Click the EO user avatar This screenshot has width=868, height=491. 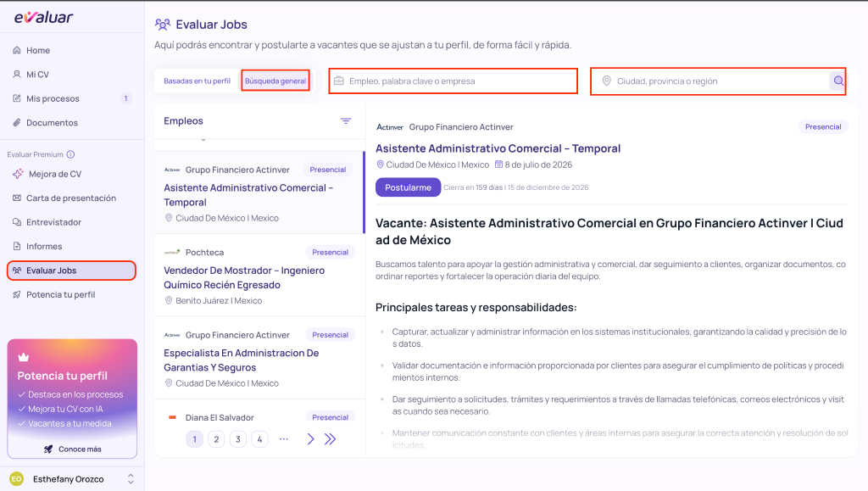(17, 479)
